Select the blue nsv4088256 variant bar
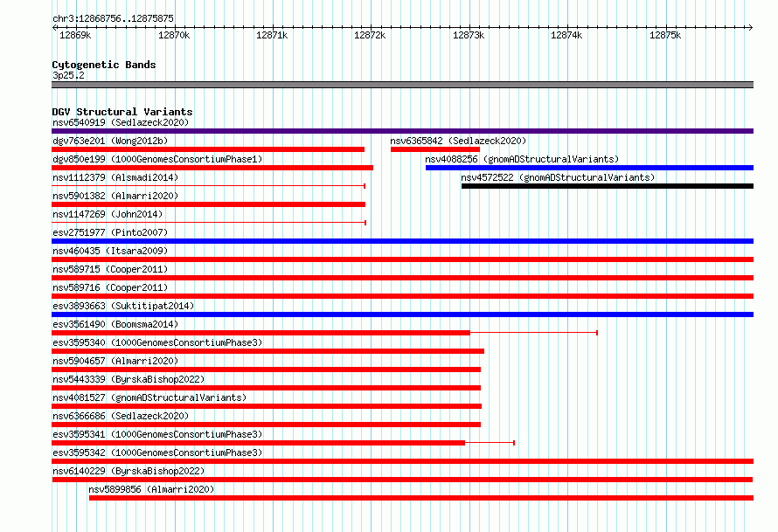The width and height of the screenshot is (778, 532). click(589, 168)
